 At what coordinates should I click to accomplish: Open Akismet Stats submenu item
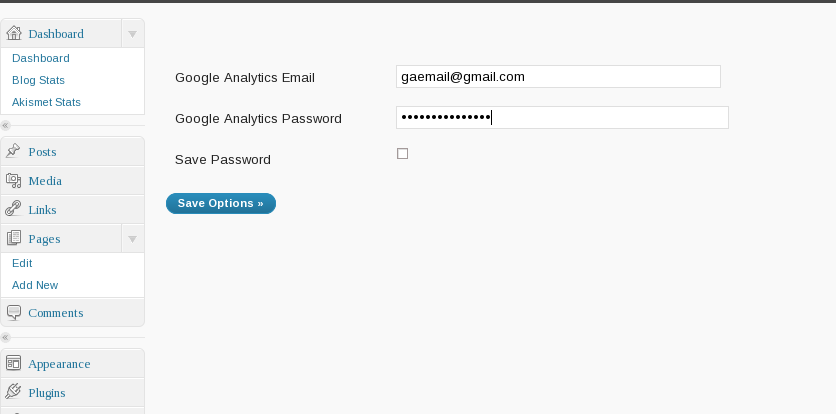(46, 102)
